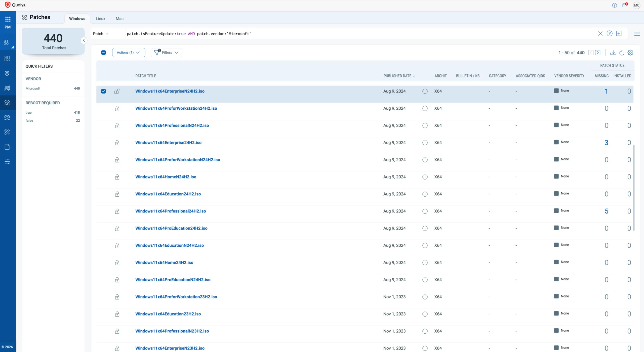Open the dashboard icon in sidebar

tap(7, 59)
